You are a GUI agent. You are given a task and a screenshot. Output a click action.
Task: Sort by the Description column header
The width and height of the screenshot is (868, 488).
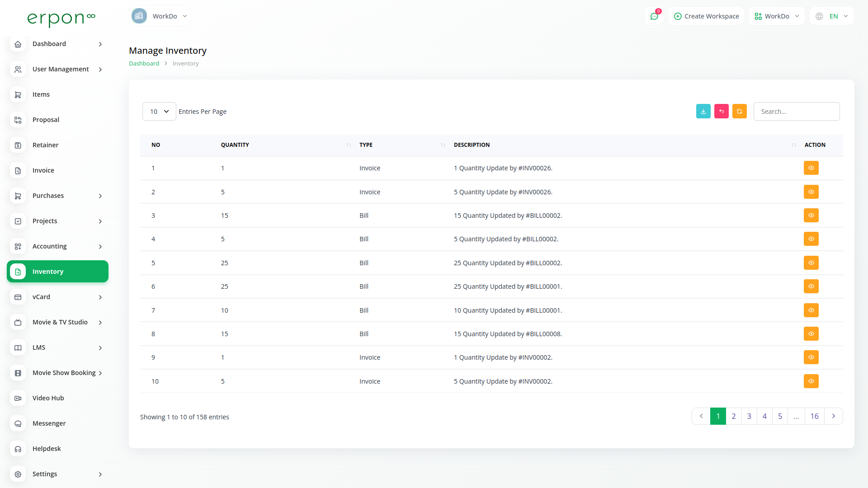coord(624,145)
